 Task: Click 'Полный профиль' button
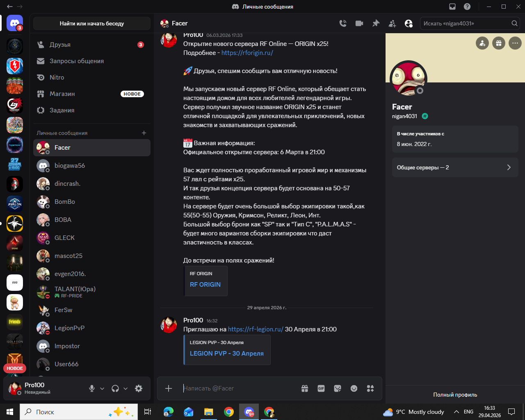pos(455,395)
